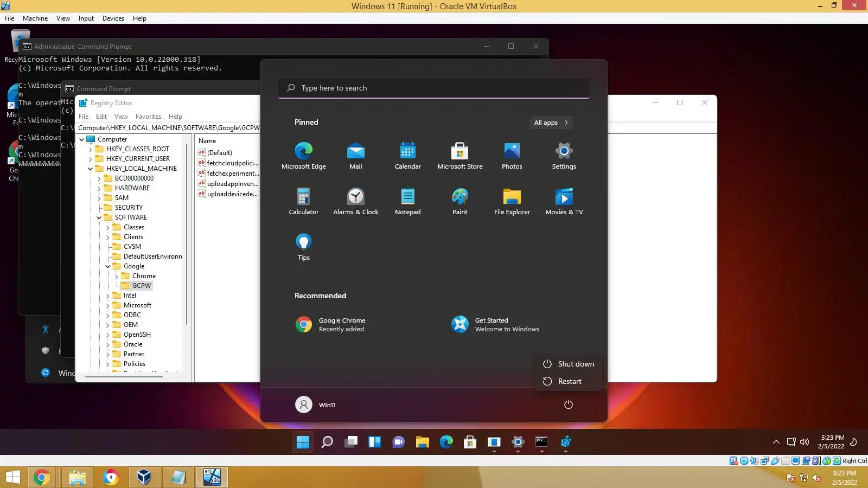Open VirtualBox Manager from host taskbar
868x488 pixels.
coord(144,477)
